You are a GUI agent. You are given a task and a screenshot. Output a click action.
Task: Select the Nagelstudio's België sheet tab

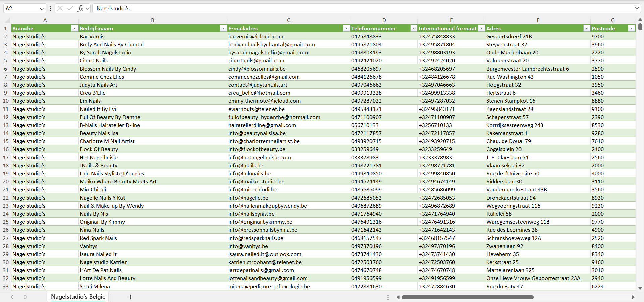point(78,297)
